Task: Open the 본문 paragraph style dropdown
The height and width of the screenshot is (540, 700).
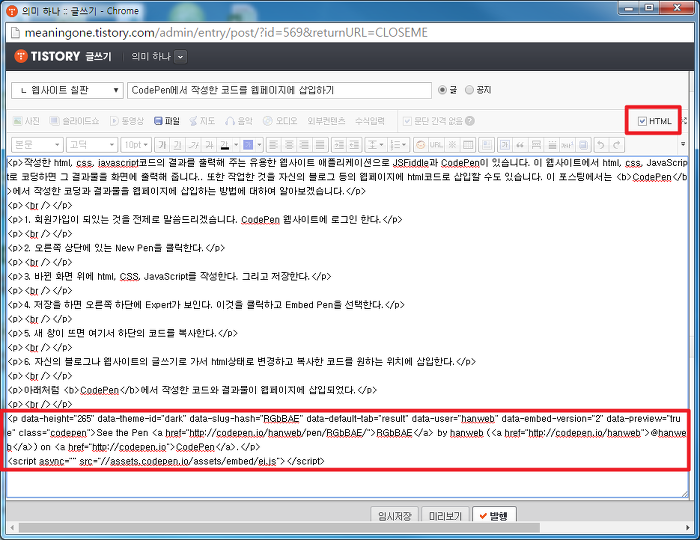Action: point(37,145)
